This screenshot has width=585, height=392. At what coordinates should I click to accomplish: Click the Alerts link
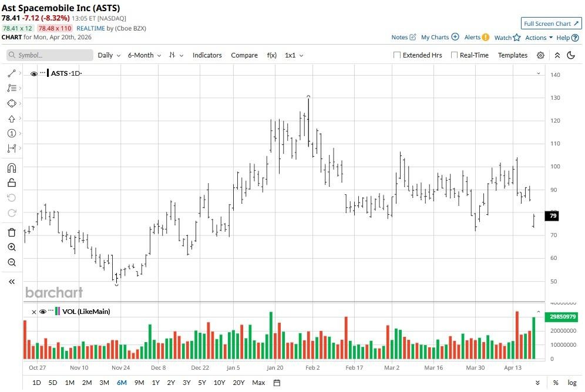[x=472, y=37]
